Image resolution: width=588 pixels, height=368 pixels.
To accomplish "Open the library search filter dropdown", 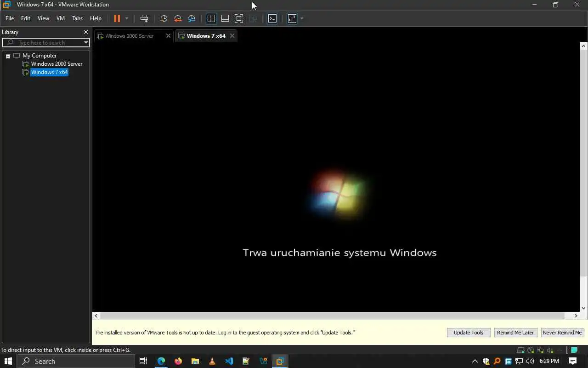I will click(86, 42).
